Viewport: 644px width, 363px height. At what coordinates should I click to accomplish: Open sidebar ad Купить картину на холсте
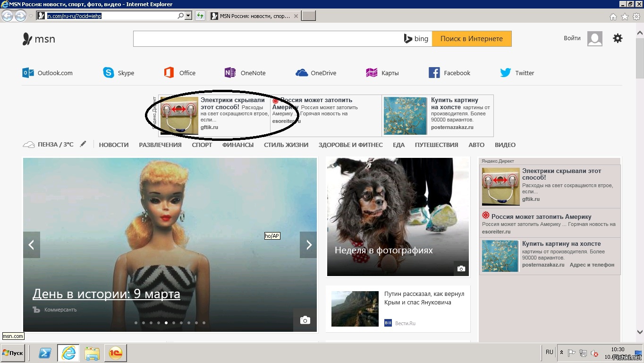[x=561, y=243]
